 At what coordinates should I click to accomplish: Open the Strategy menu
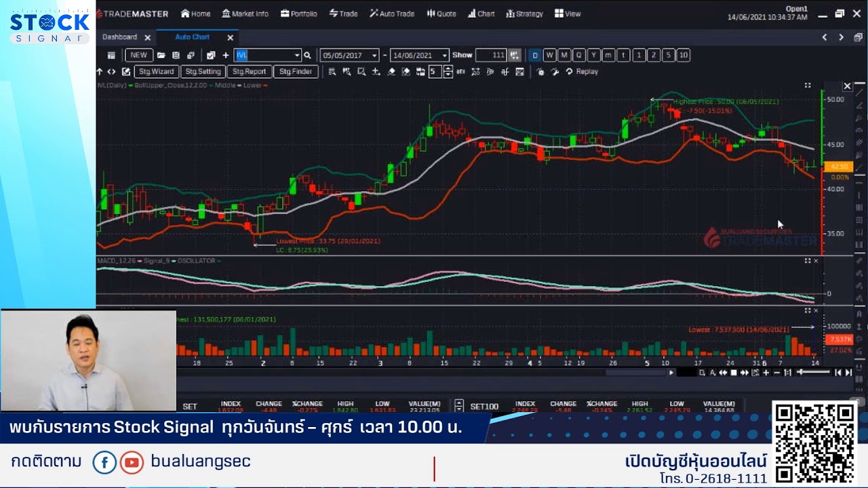pyautogui.click(x=524, y=14)
